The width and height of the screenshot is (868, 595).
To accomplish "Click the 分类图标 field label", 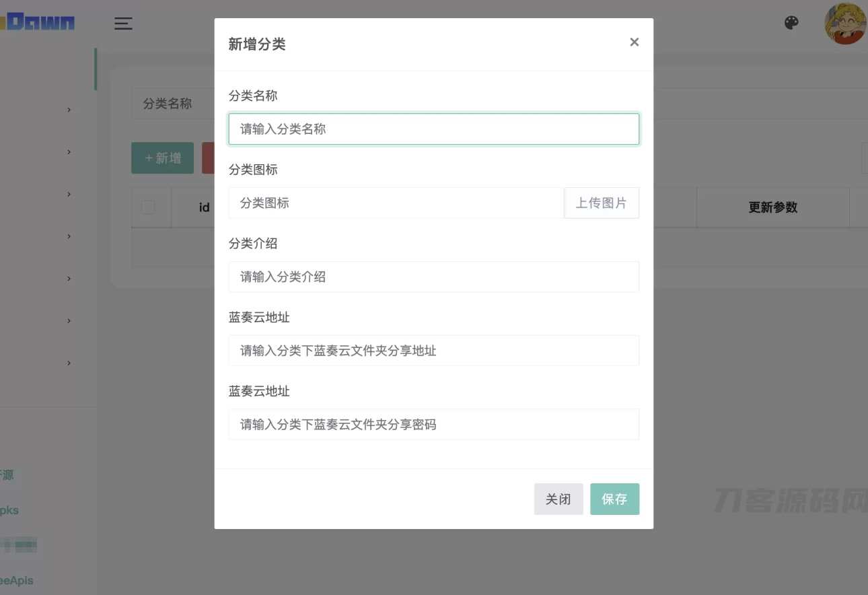I will pos(253,170).
